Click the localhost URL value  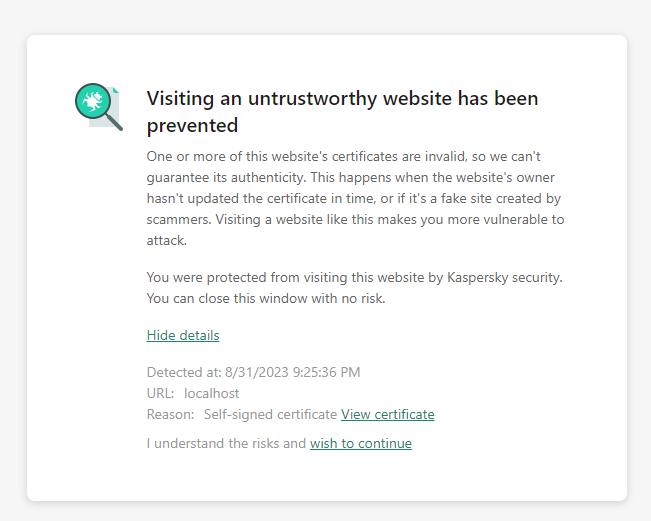click(x=211, y=393)
